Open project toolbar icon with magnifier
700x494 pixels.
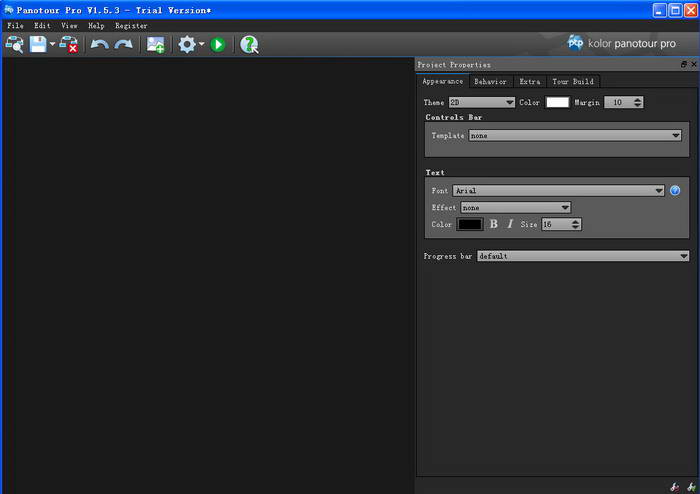pos(15,45)
